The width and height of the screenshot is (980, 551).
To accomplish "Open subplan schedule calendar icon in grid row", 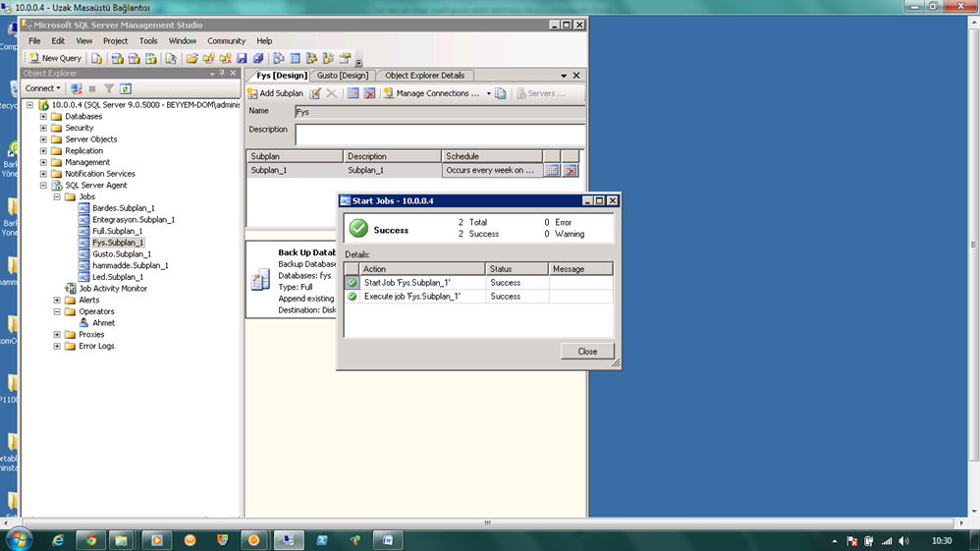I will coord(552,170).
